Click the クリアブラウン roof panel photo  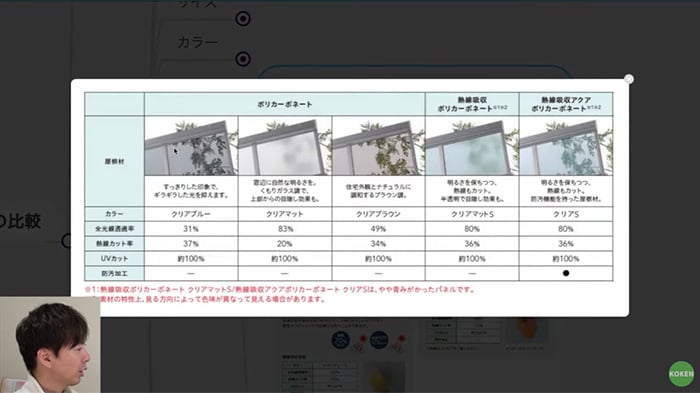click(x=379, y=146)
